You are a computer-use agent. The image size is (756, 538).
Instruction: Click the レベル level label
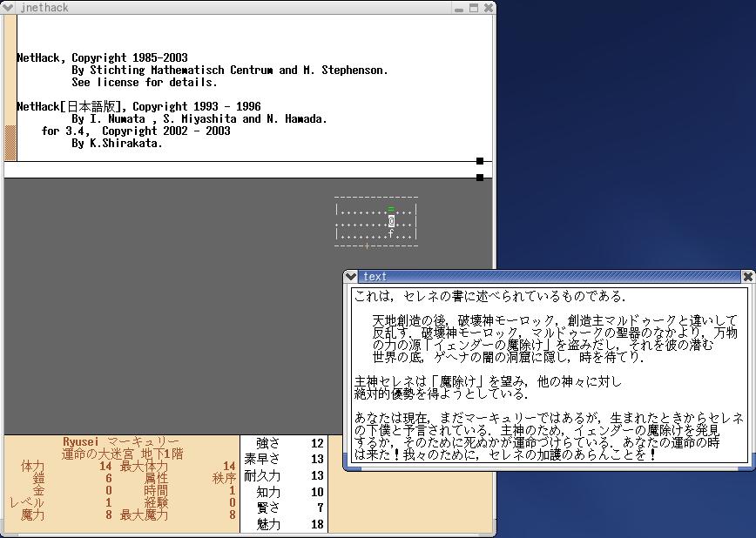(x=26, y=503)
